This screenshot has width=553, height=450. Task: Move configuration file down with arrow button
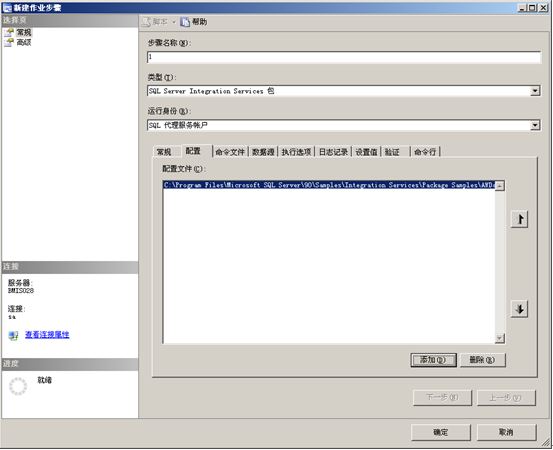[519, 309]
